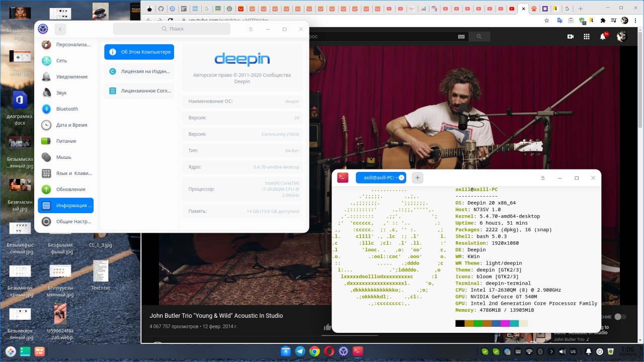Open the tray volume control
This screenshot has width=644, height=362.
(562, 351)
